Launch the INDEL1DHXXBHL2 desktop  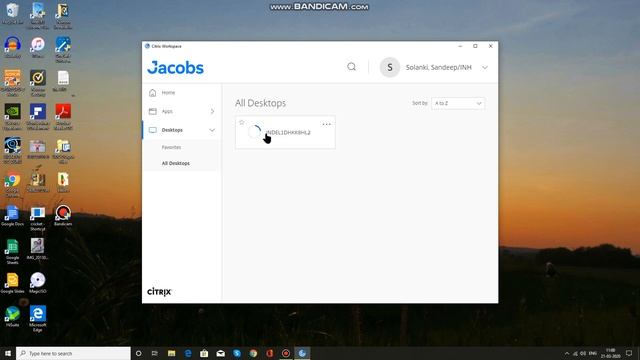click(x=285, y=132)
